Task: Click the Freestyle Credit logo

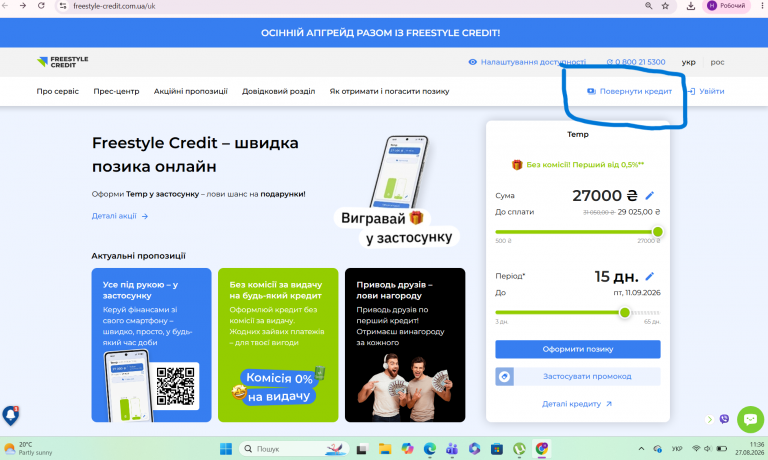Action: (x=62, y=62)
